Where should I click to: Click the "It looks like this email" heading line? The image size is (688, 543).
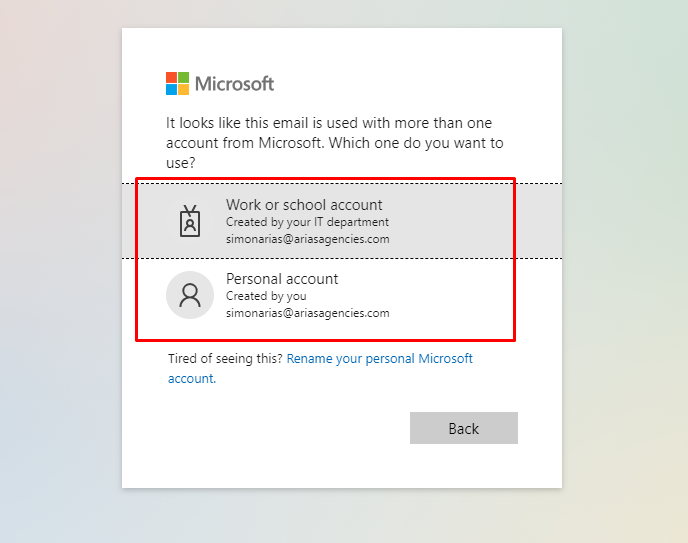(x=329, y=123)
